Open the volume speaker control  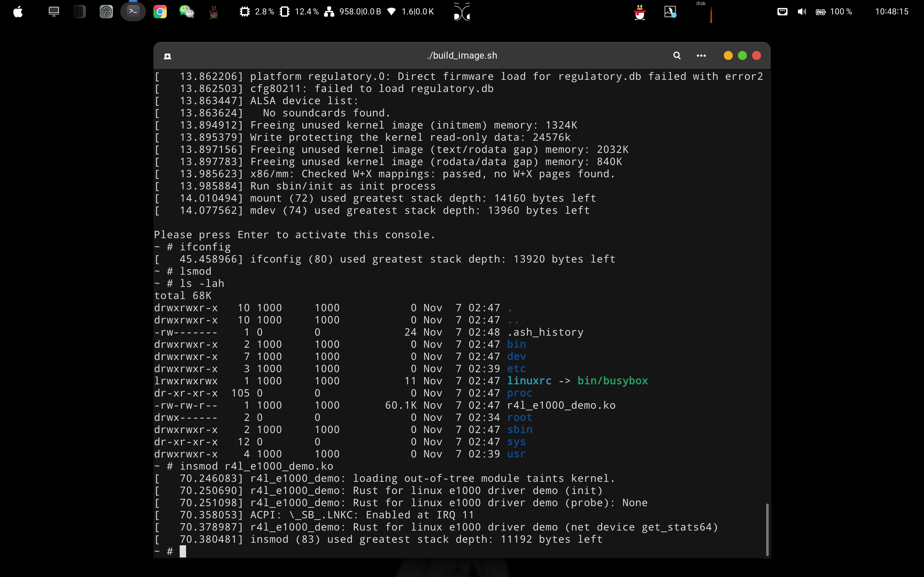801,12
